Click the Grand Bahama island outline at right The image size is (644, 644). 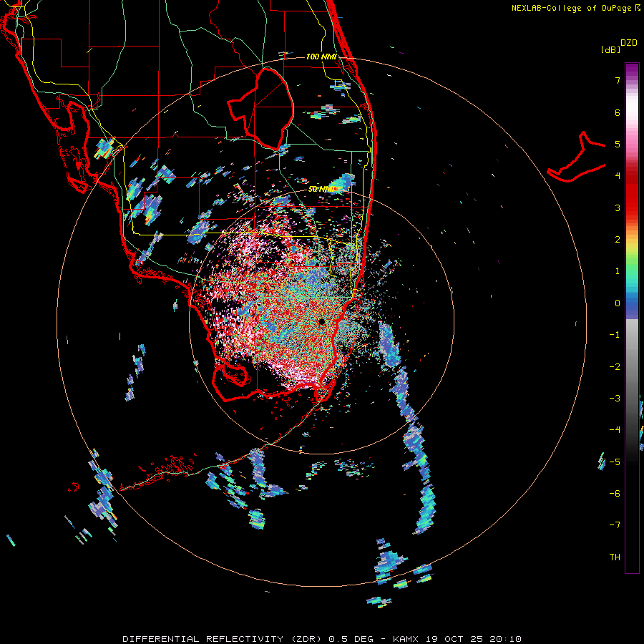(577, 158)
